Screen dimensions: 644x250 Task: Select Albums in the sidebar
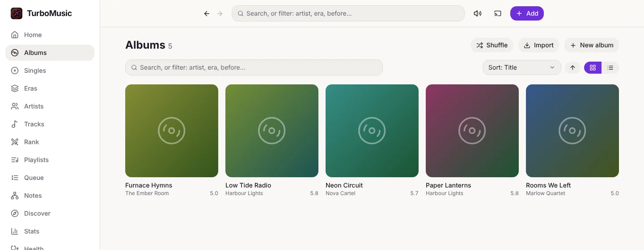(x=50, y=53)
